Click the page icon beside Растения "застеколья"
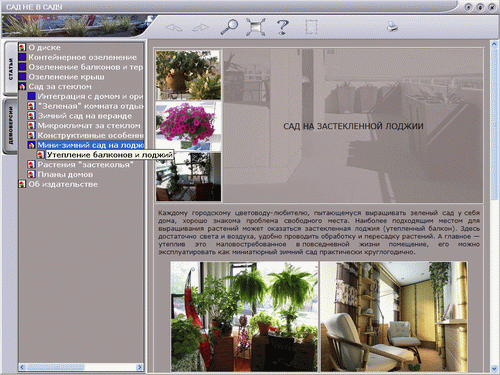This screenshot has width=500, height=375. 31,165
